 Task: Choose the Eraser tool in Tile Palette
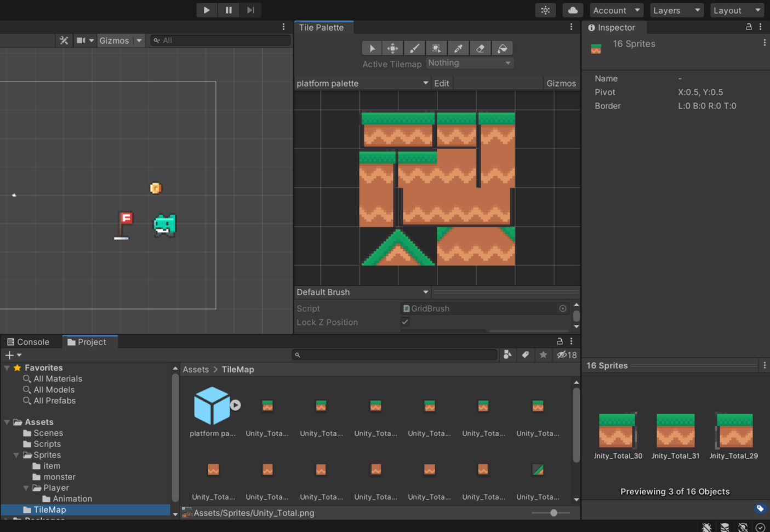pyautogui.click(x=480, y=48)
